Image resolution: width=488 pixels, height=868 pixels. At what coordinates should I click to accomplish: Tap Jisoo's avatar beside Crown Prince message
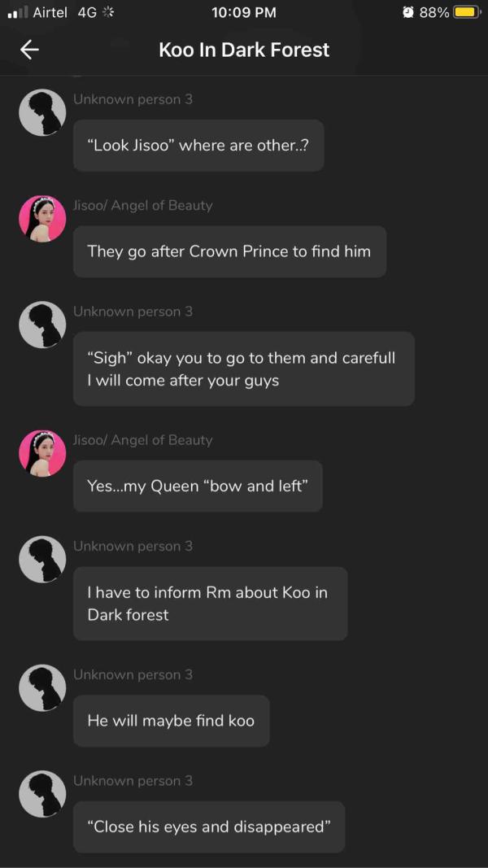coord(42,219)
